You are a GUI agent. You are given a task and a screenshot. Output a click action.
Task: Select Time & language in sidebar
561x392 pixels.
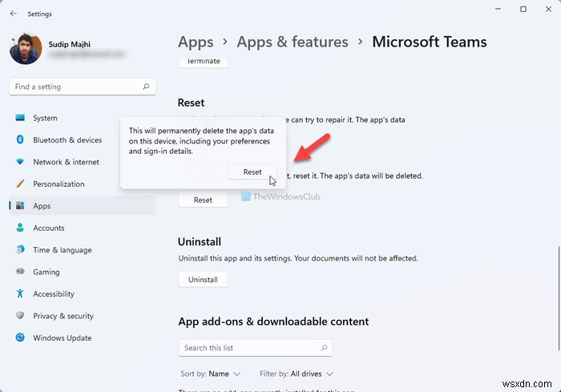click(83, 249)
